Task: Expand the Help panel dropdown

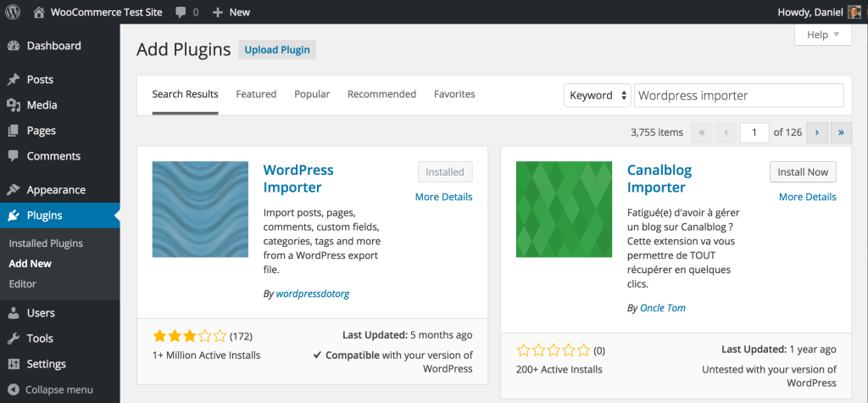Action: click(x=823, y=35)
